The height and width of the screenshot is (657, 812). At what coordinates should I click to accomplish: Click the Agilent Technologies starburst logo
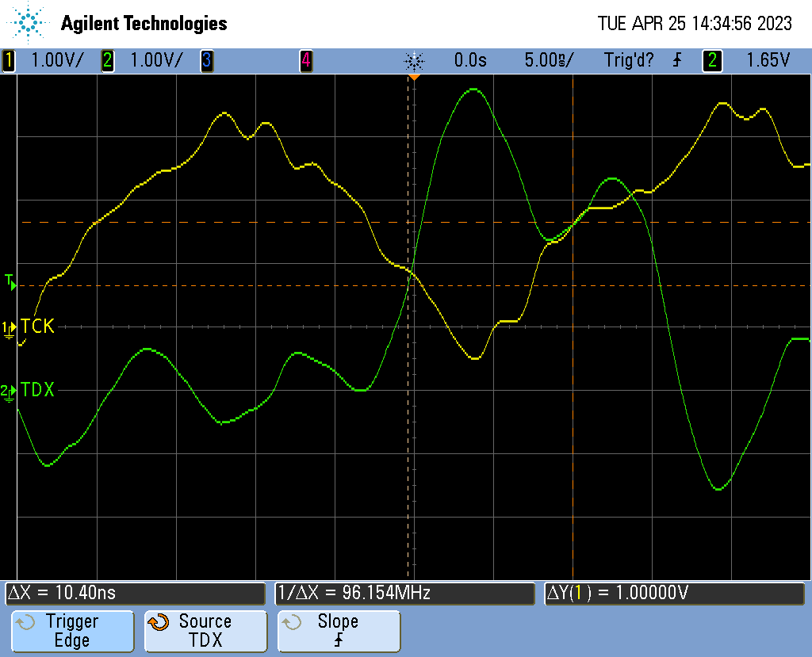[30, 23]
